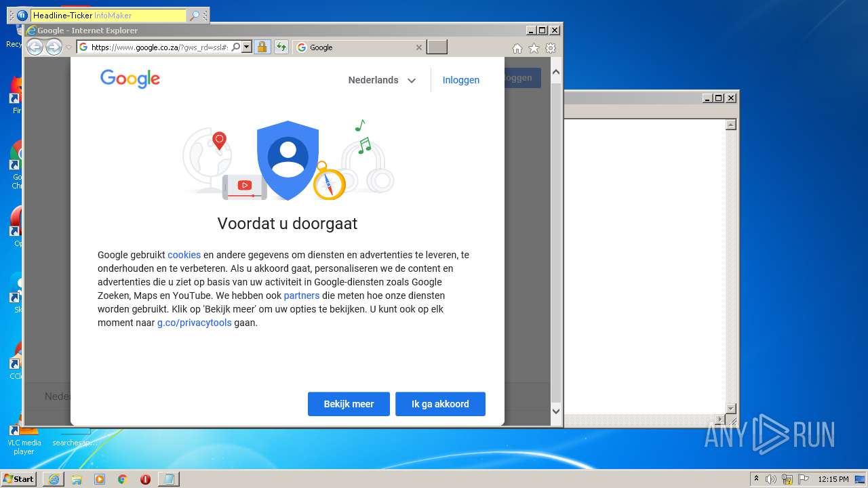Go to the IE home page icon

pos(517,48)
